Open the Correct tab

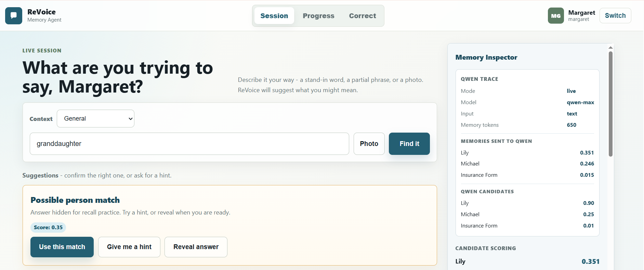[x=362, y=16]
